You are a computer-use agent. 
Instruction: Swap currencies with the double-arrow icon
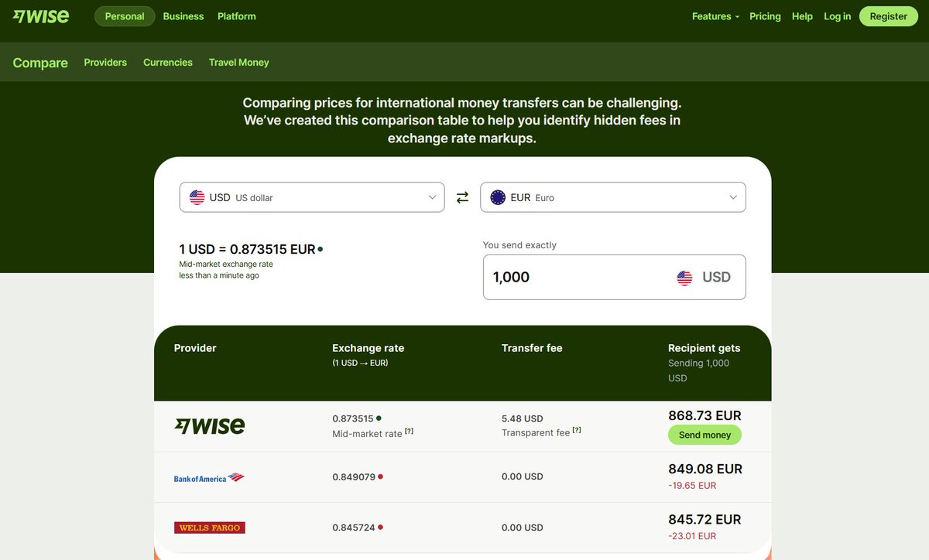coord(462,197)
